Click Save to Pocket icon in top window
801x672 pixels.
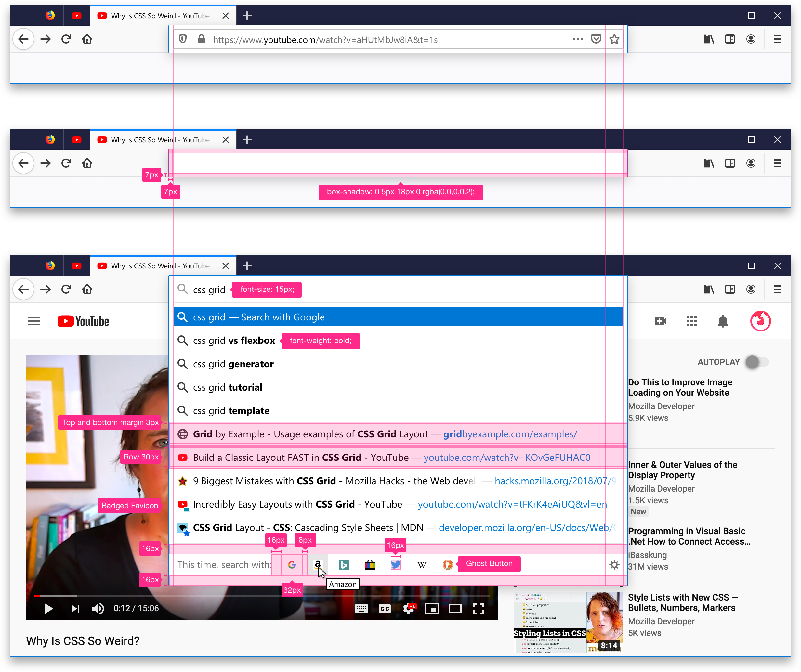pos(596,39)
